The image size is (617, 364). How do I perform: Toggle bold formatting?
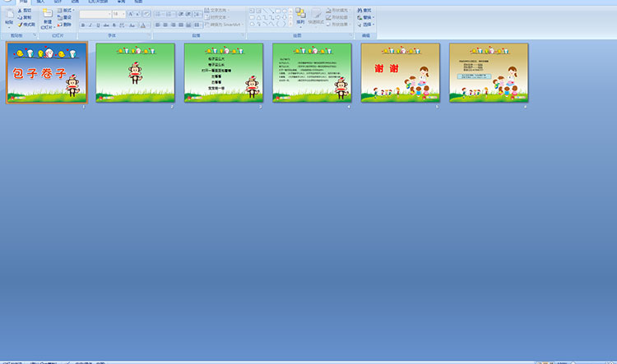[x=83, y=25]
